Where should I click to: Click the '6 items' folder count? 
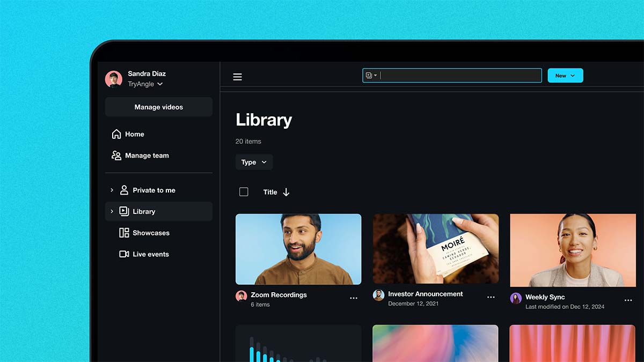(x=260, y=305)
